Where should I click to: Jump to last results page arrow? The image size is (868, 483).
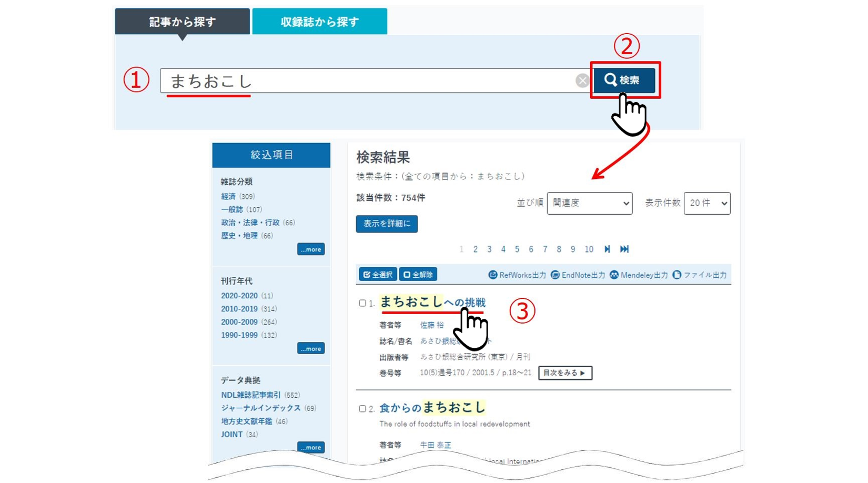tap(624, 249)
